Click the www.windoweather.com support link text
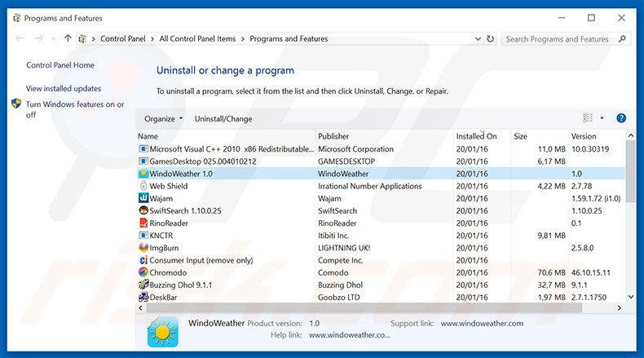The width and height of the screenshot is (644, 358). (482, 323)
